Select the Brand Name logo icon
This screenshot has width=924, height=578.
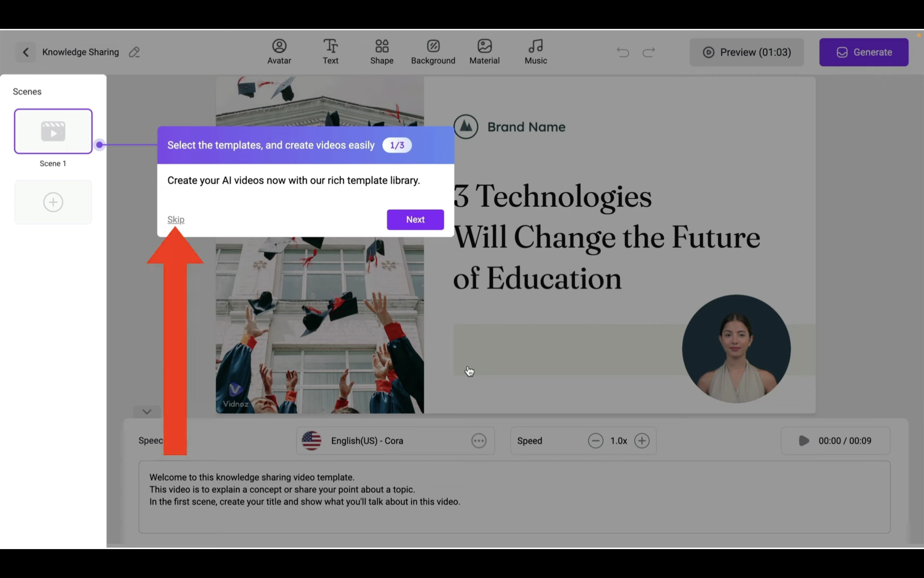point(466,127)
